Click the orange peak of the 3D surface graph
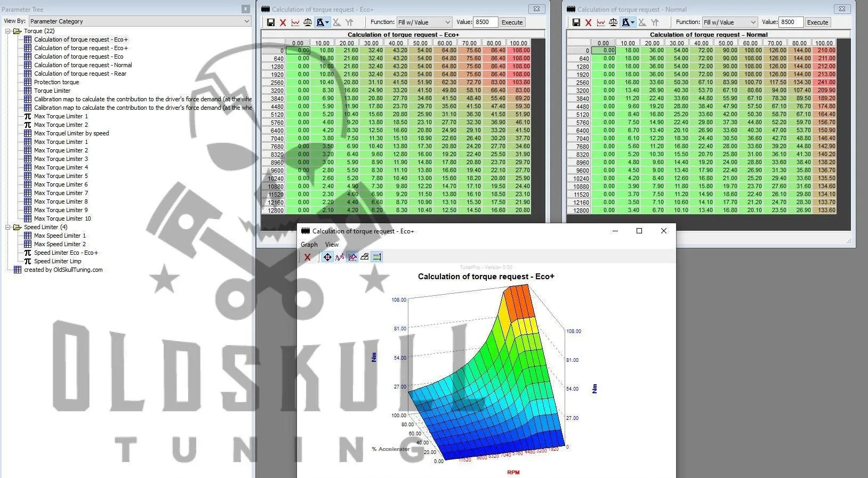Viewport: 868px width, 478px height. point(518,301)
